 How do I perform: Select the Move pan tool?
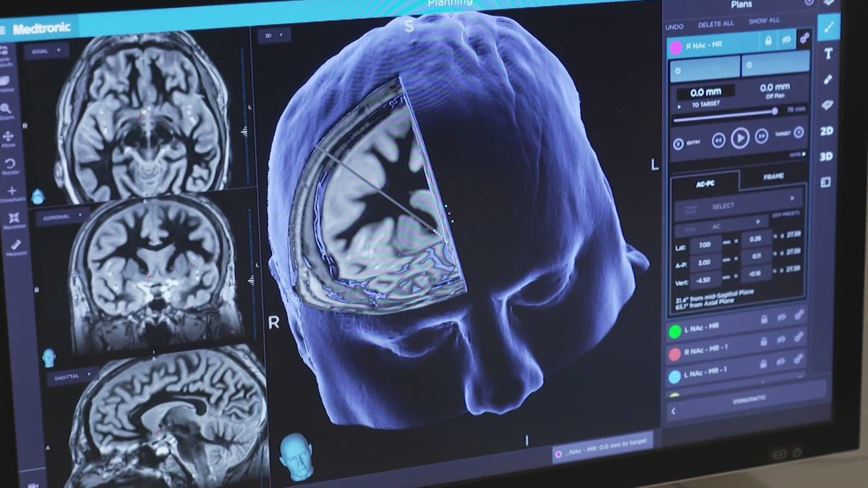[x=9, y=139]
